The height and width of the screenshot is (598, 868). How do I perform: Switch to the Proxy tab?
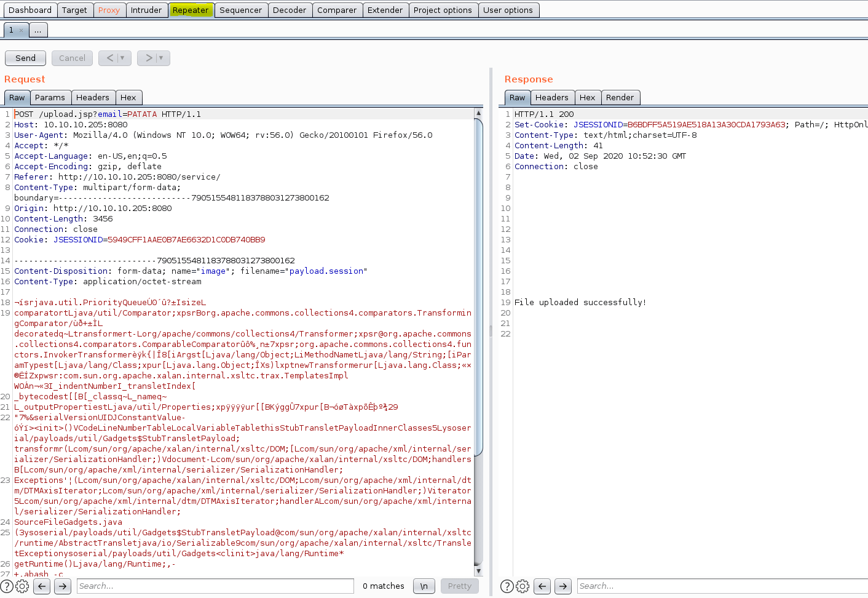point(109,10)
